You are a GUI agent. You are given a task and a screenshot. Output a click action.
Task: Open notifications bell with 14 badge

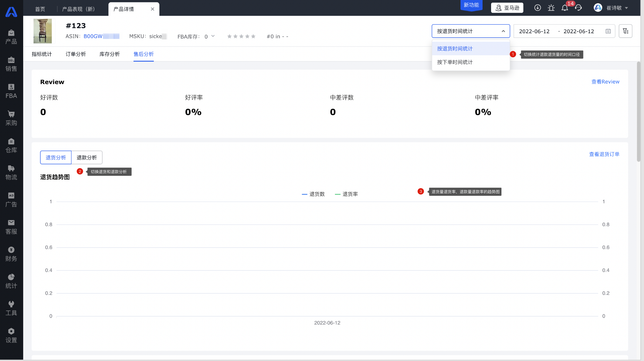(x=565, y=8)
